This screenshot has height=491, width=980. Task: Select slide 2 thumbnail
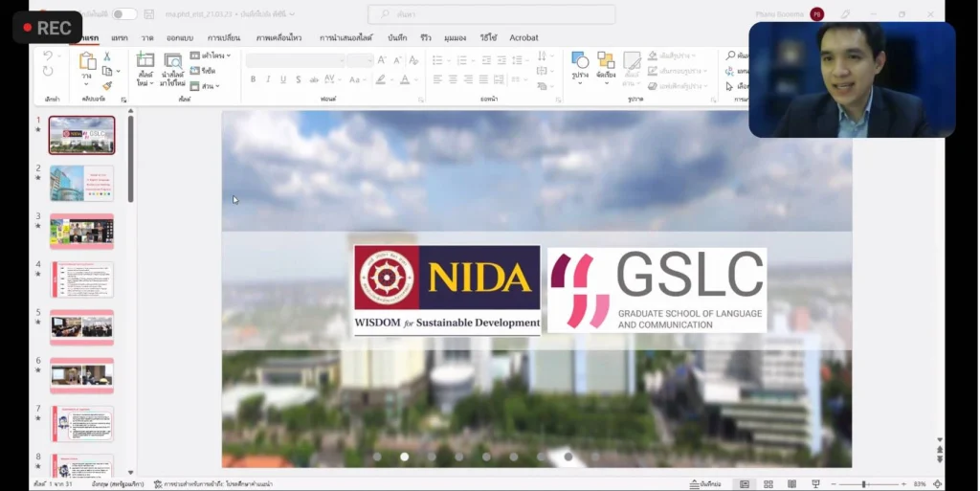[82, 183]
